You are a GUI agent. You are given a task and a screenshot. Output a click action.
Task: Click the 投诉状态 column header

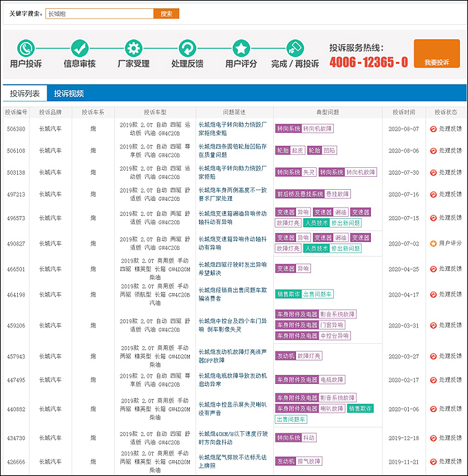pyautogui.click(x=446, y=112)
